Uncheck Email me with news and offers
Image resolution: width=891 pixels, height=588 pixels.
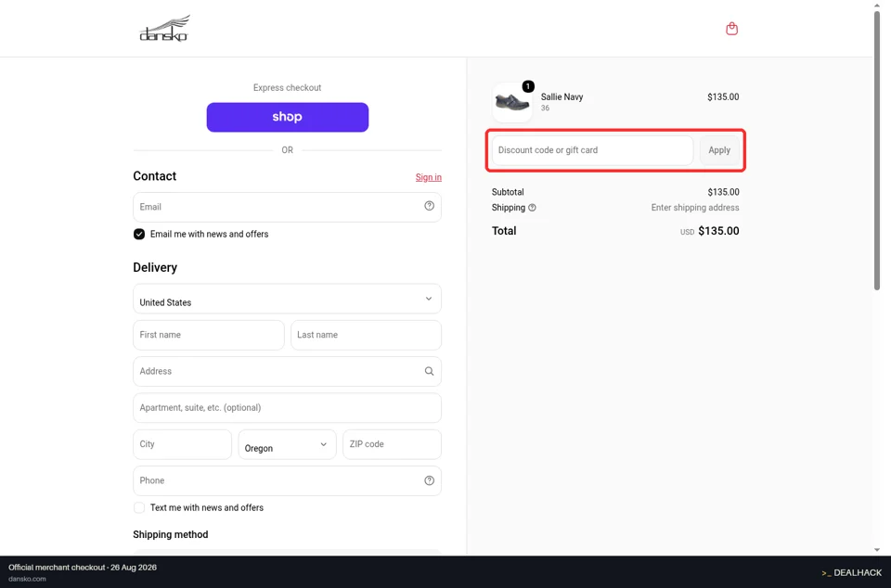(139, 234)
